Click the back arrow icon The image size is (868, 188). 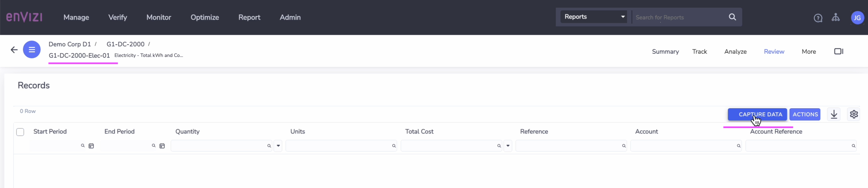(x=14, y=50)
